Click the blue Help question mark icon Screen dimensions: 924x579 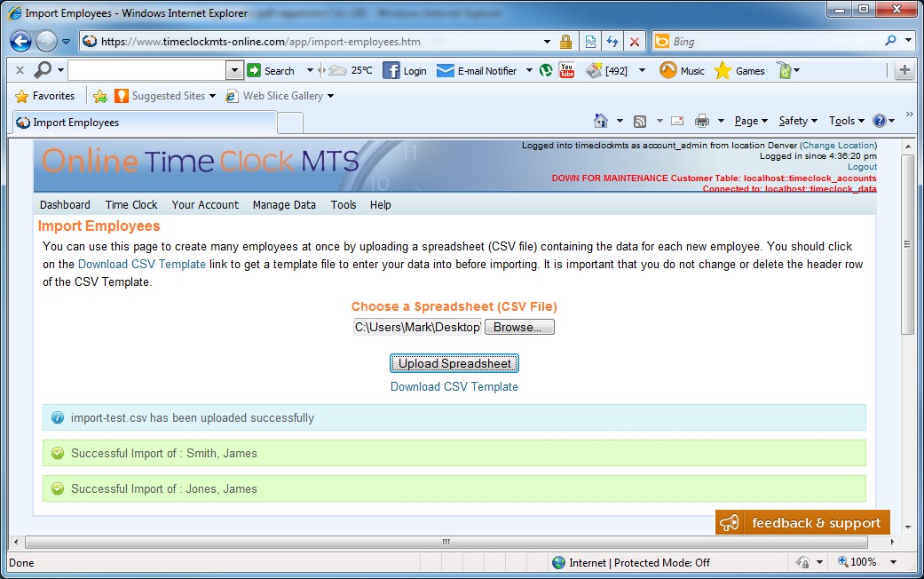point(880,120)
